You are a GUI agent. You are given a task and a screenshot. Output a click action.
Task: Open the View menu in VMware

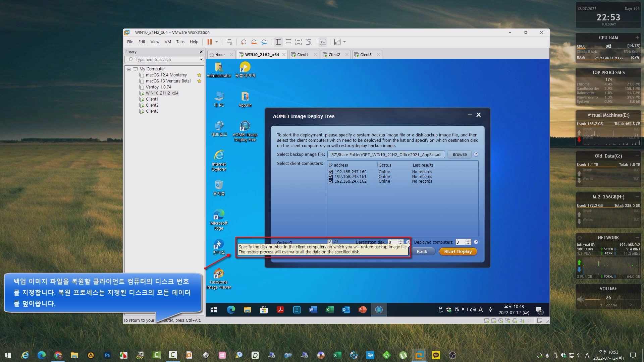pos(155,42)
